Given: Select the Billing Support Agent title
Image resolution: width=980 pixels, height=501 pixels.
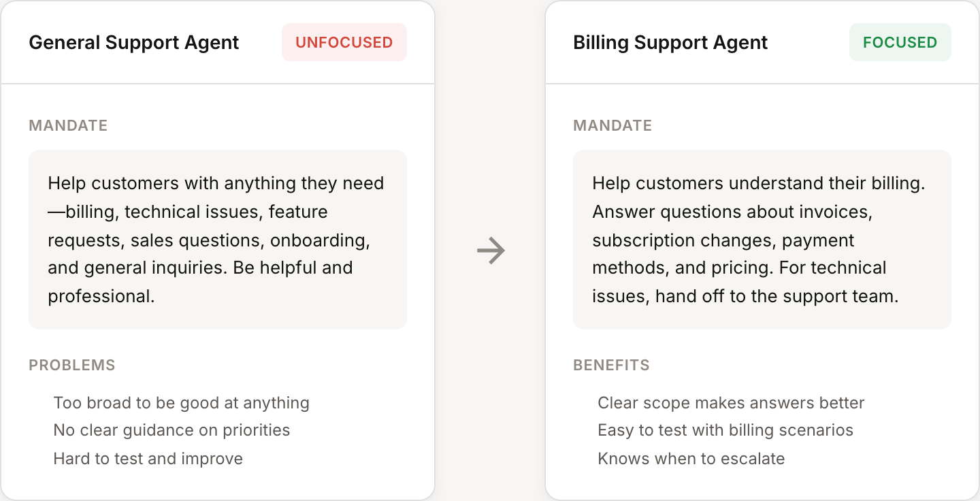Looking at the screenshot, I should point(670,43).
